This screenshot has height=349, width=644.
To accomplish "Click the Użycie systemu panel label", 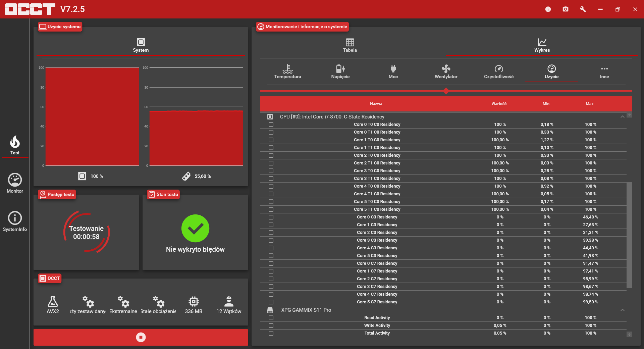I will [60, 27].
